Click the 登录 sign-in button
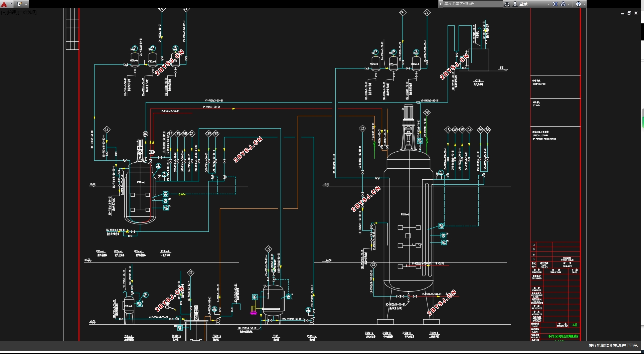644x354 pixels. pyautogui.click(x=523, y=4)
